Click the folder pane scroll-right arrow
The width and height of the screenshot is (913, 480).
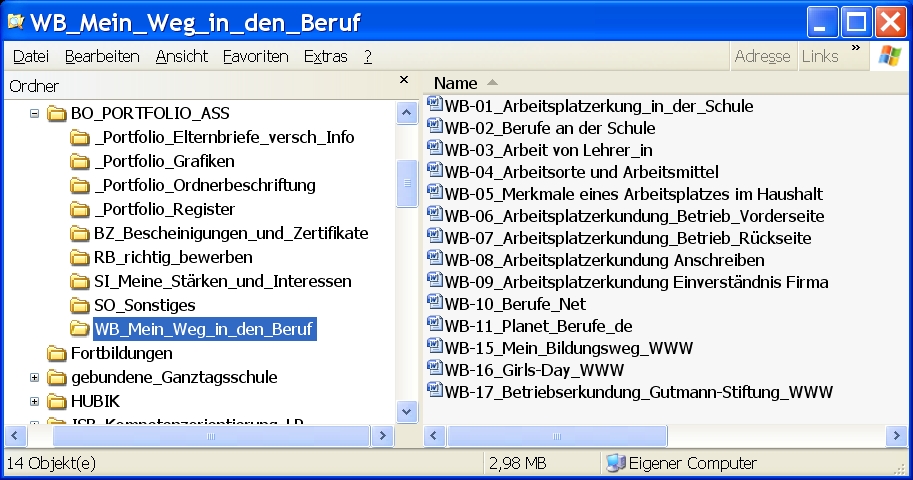click(x=383, y=436)
